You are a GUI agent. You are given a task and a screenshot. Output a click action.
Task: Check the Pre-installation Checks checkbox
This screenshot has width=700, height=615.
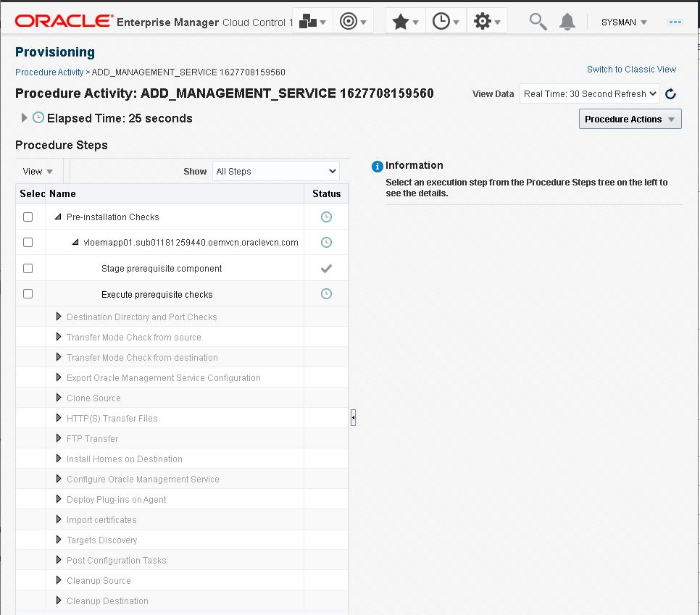[x=27, y=217]
